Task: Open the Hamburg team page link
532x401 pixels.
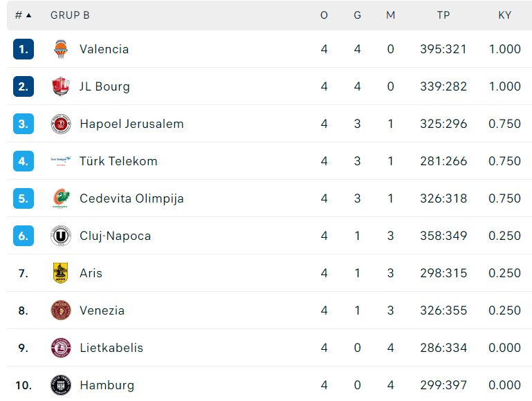Action: coord(107,385)
